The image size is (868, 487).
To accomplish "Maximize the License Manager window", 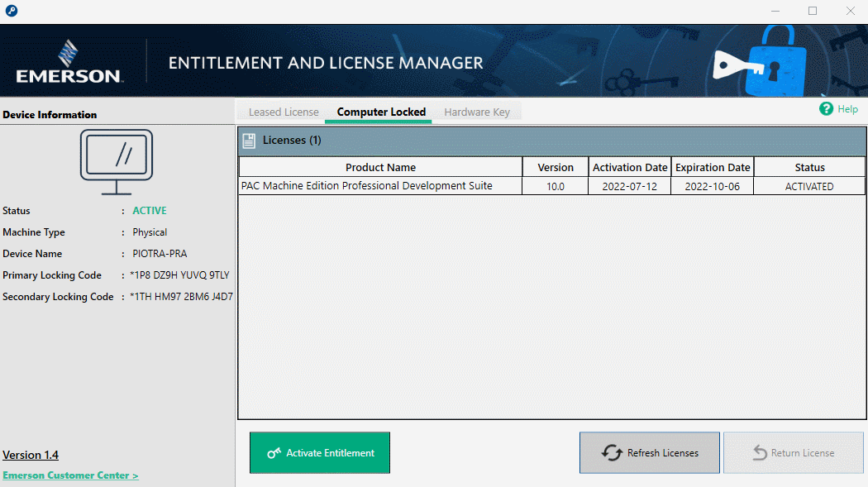I will click(813, 11).
